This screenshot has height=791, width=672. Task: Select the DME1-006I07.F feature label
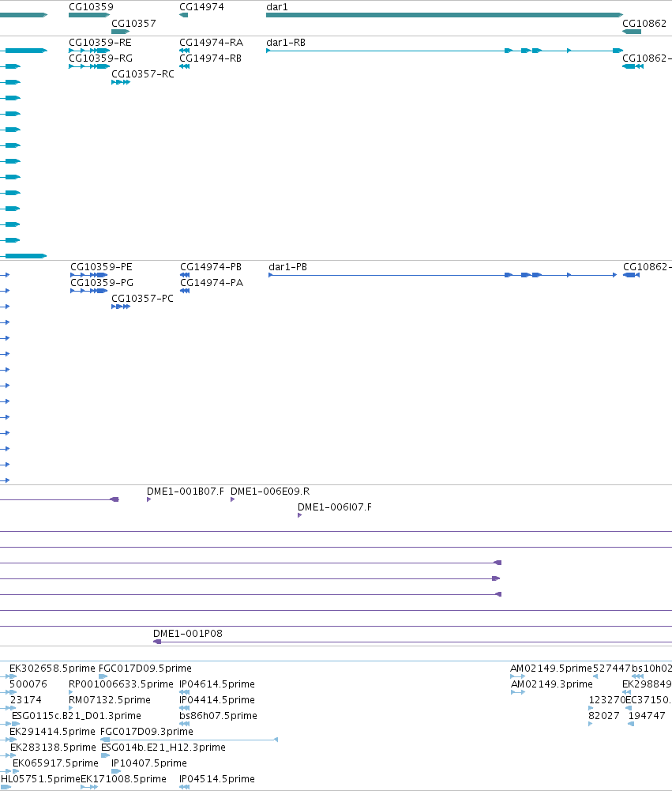335,507
